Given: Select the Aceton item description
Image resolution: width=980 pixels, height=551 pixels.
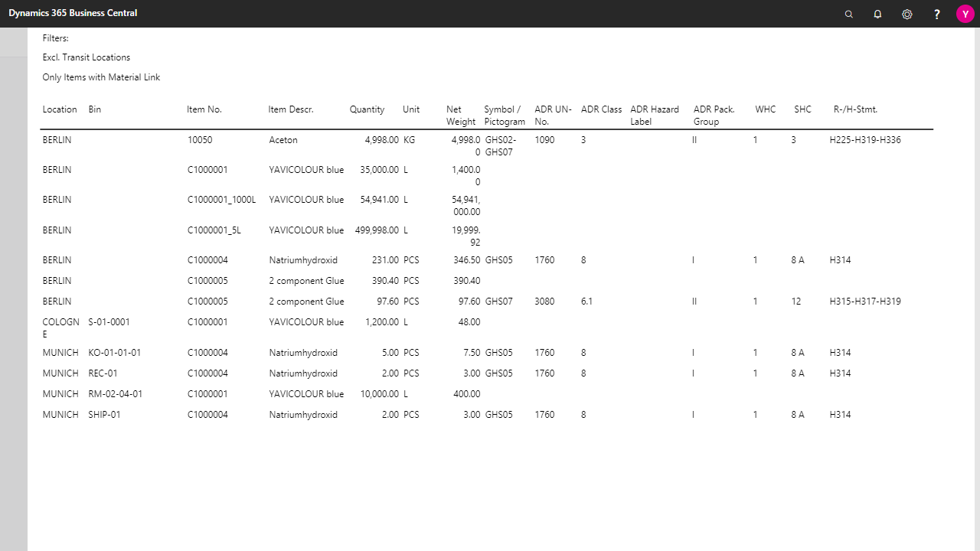Looking at the screenshot, I should pos(283,140).
